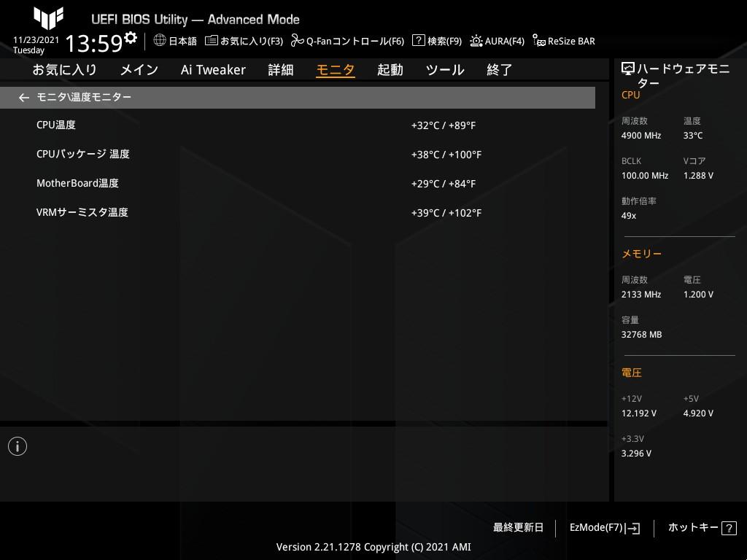This screenshot has height=560, width=747.
Task: Click the Tuesday weekday label
Action: coord(28,50)
